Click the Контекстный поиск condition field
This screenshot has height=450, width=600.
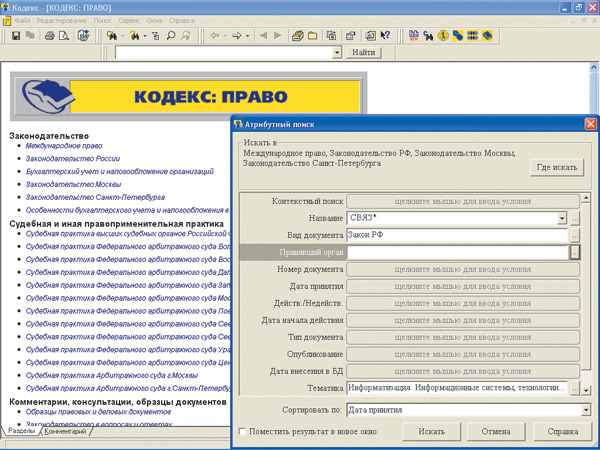point(463,201)
